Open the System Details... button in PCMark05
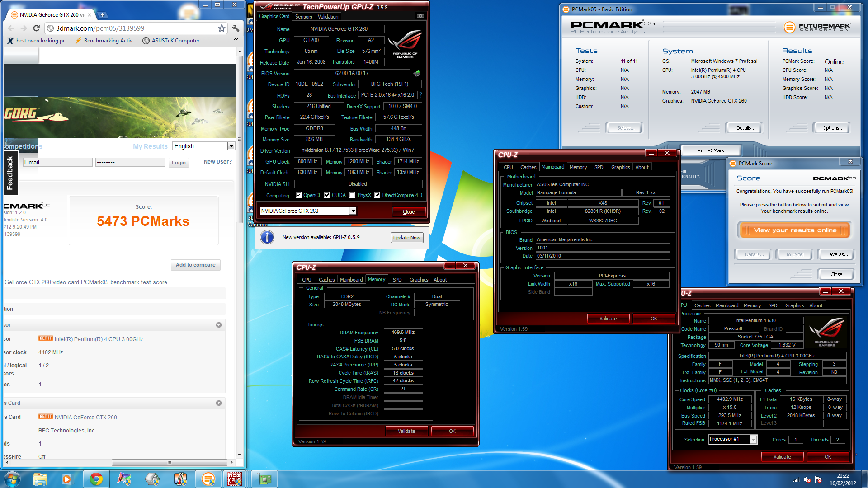 pos(745,128)
